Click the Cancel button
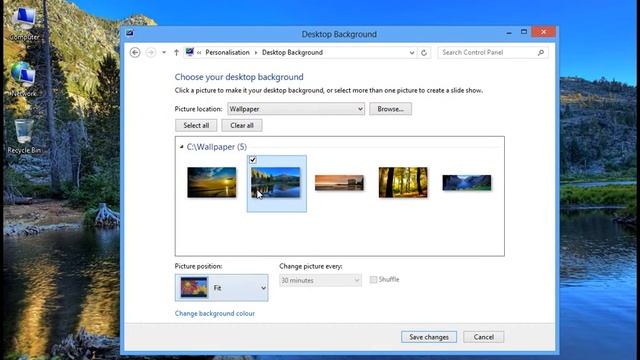This screenshot has height=360, width=640. [x=483, y=337]
